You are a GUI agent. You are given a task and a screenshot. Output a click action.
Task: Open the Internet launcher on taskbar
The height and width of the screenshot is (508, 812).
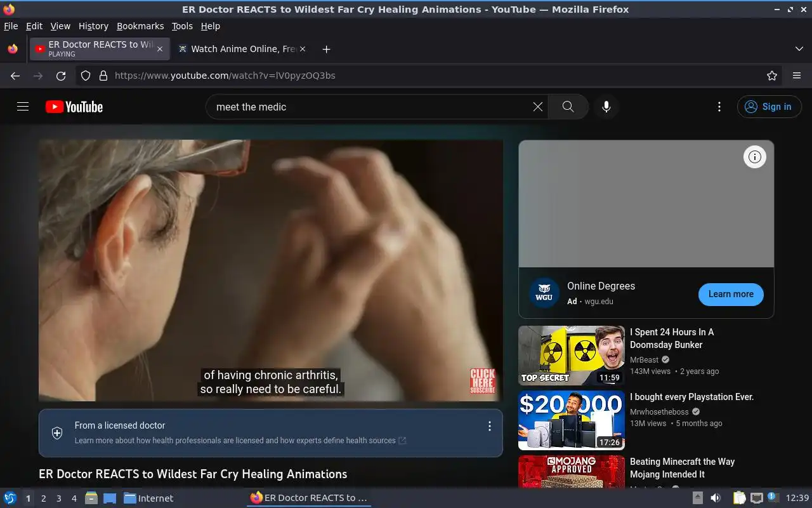[x=148, y=498]
